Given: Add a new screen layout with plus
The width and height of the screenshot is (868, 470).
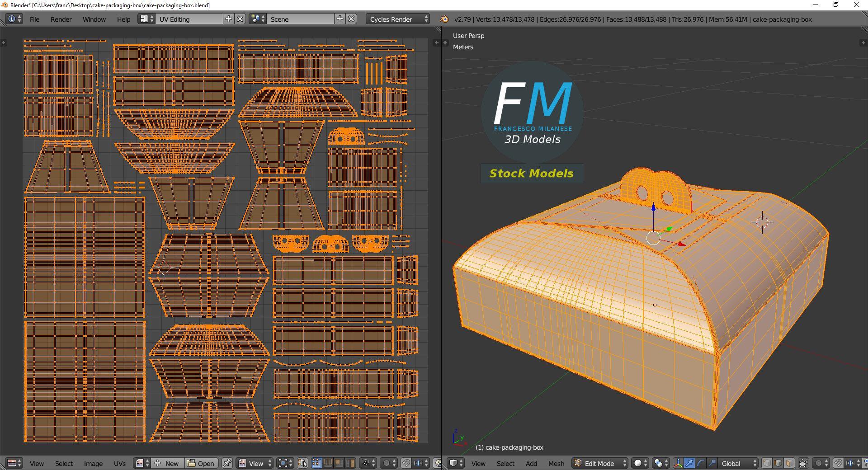Looking at the screenshot, I should click(229, 19).
